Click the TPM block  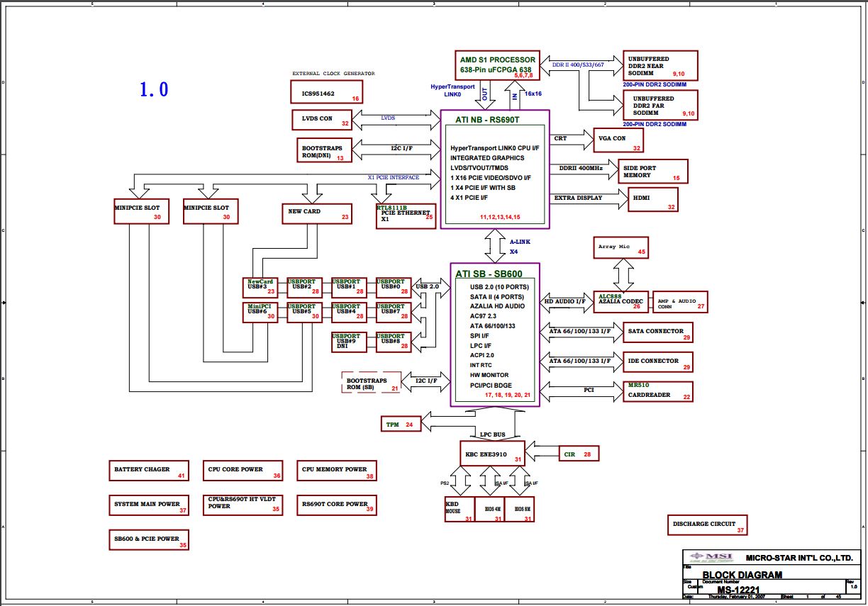(401, 424)
